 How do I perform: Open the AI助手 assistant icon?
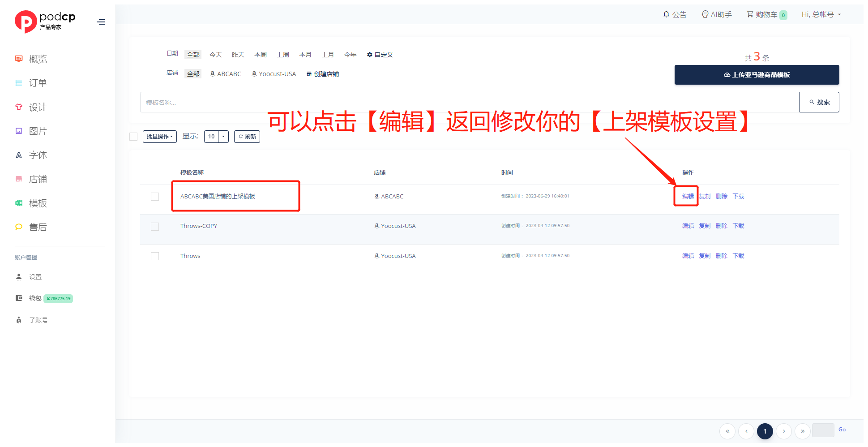click(705, 14)
